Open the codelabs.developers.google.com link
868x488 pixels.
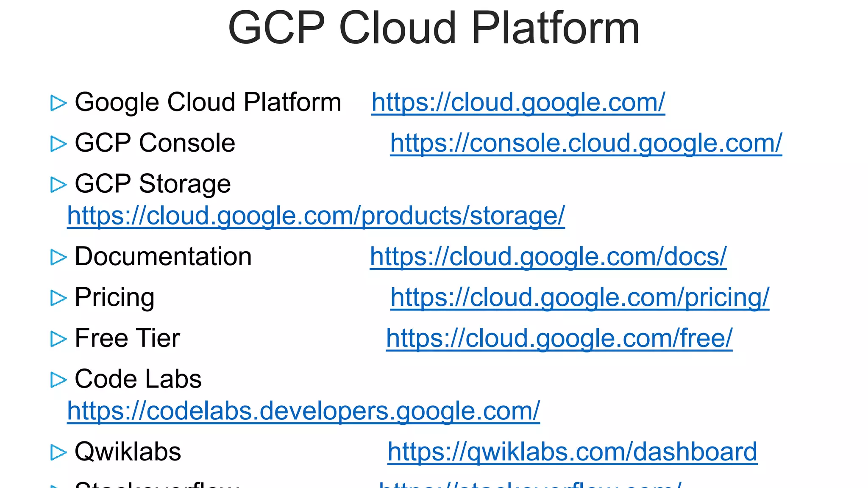pos(303,411)
